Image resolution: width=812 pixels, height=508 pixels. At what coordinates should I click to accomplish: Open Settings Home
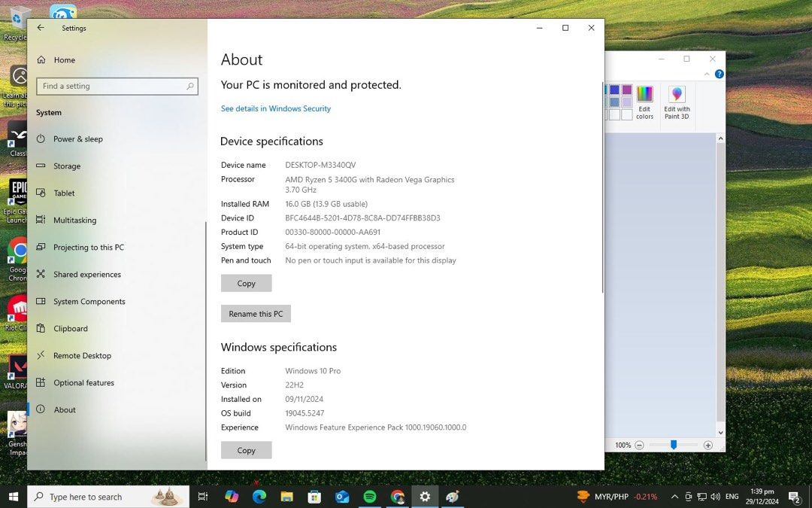point(56,60)
